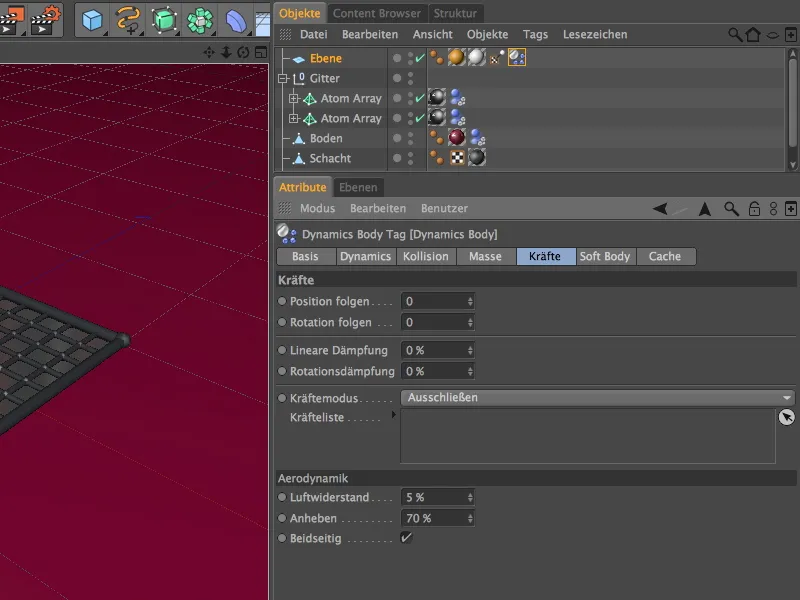Go up one level with Attribute up arrow
The width and height of the screenshot is (800, 600).
(x=705, y=209)
